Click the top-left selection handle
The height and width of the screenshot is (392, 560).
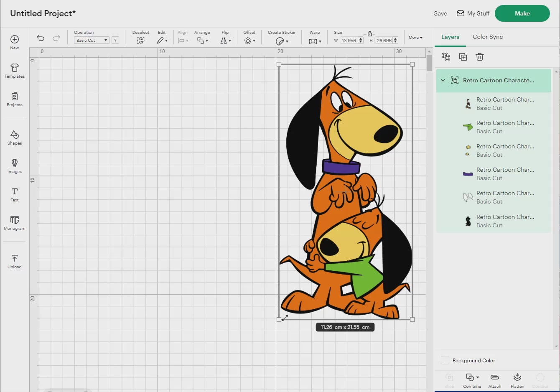279,64
